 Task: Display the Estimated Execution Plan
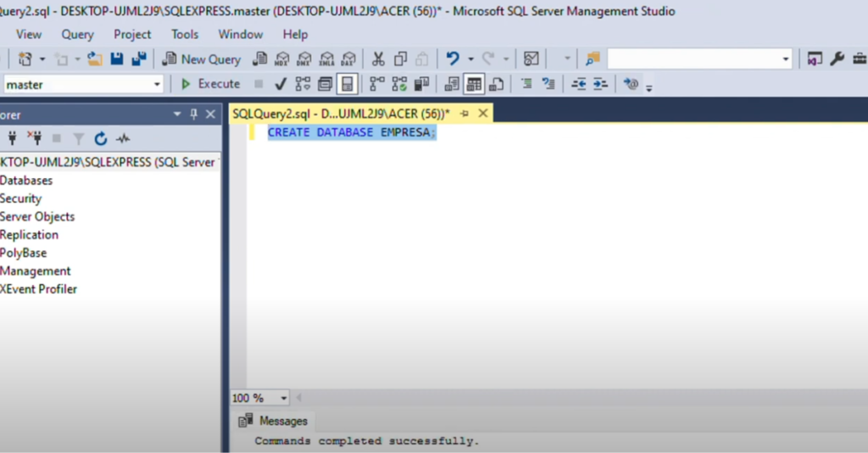pyautogui.click(x=303, y=84)
